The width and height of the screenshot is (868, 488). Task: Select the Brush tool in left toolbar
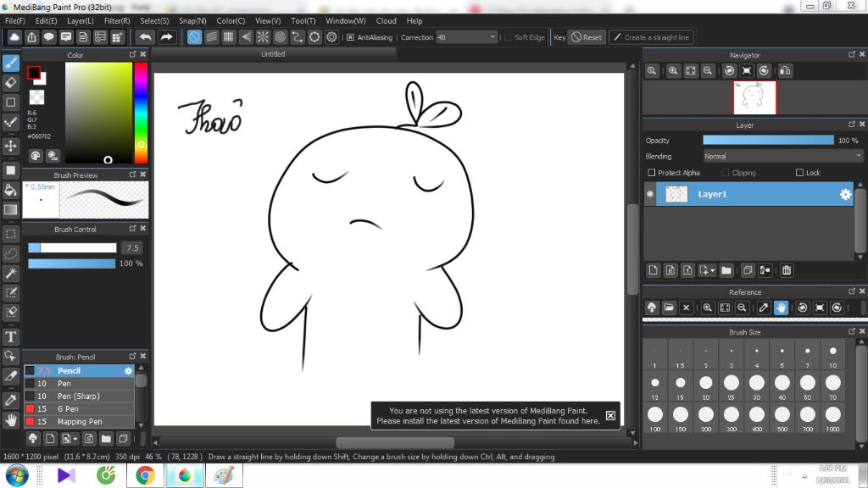pyautogui.click(x=10, y=63)
